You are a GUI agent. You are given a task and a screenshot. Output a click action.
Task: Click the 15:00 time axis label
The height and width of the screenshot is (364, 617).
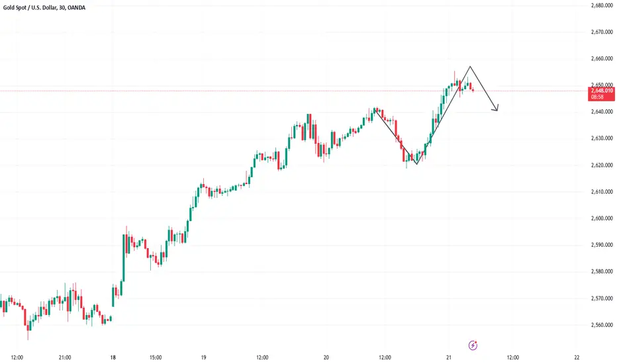(x=156, y=357)
